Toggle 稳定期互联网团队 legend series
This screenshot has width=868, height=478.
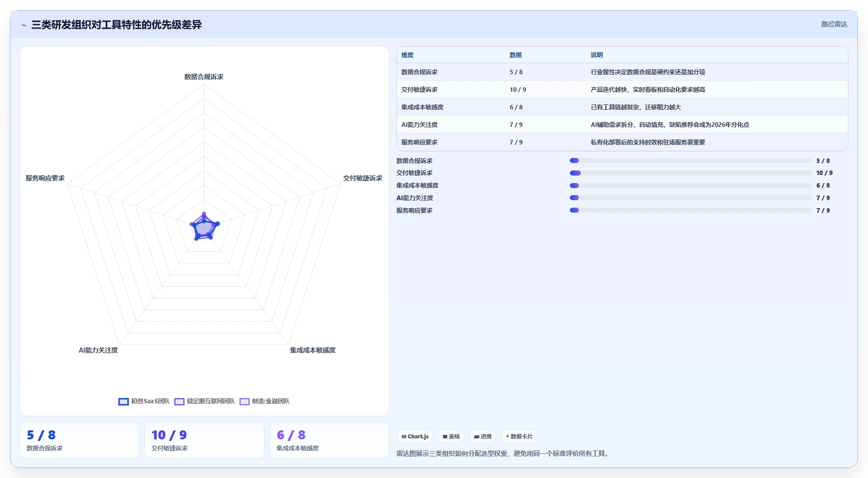click(x=204, y=401)
